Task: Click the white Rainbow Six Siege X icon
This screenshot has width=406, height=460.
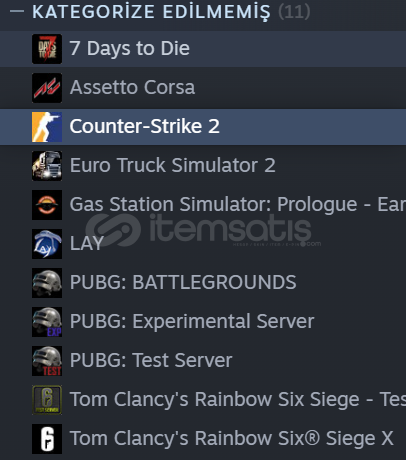Action: (47, 439)
